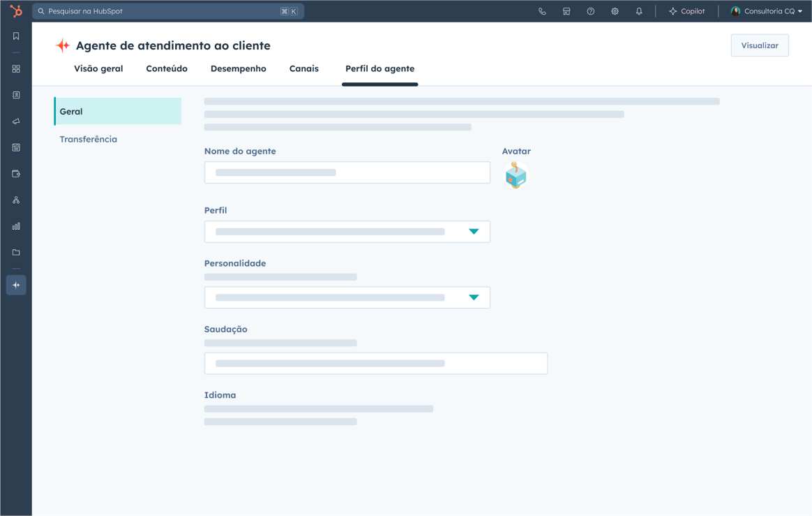
Task: Select Transferência in the side menu
Action: tap(89, 139)
